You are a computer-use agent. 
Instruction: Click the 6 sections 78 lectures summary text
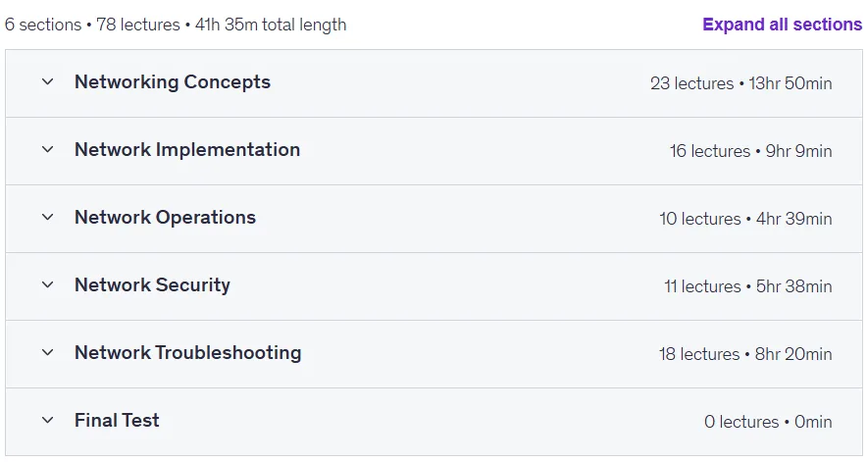tap(176, 25)
